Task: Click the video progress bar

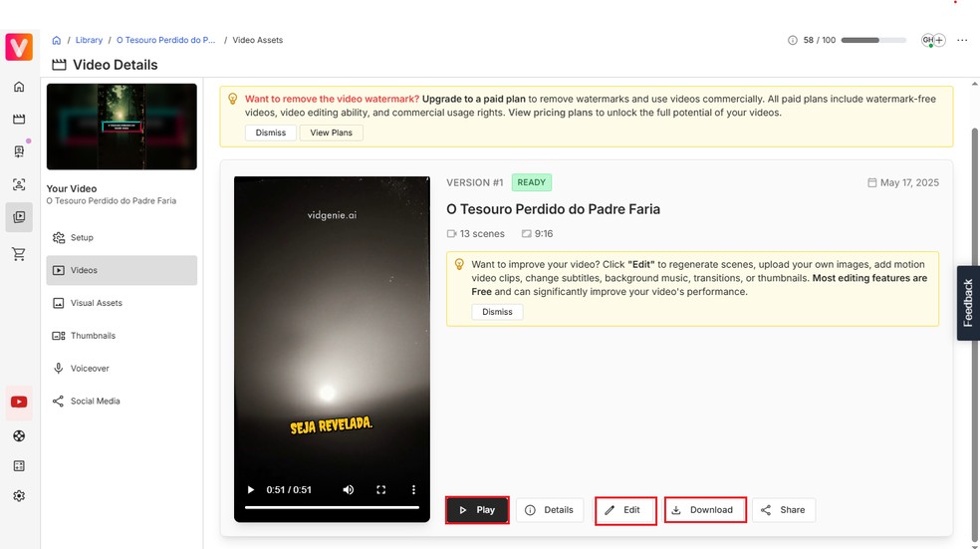Action: tap(332, 507)
